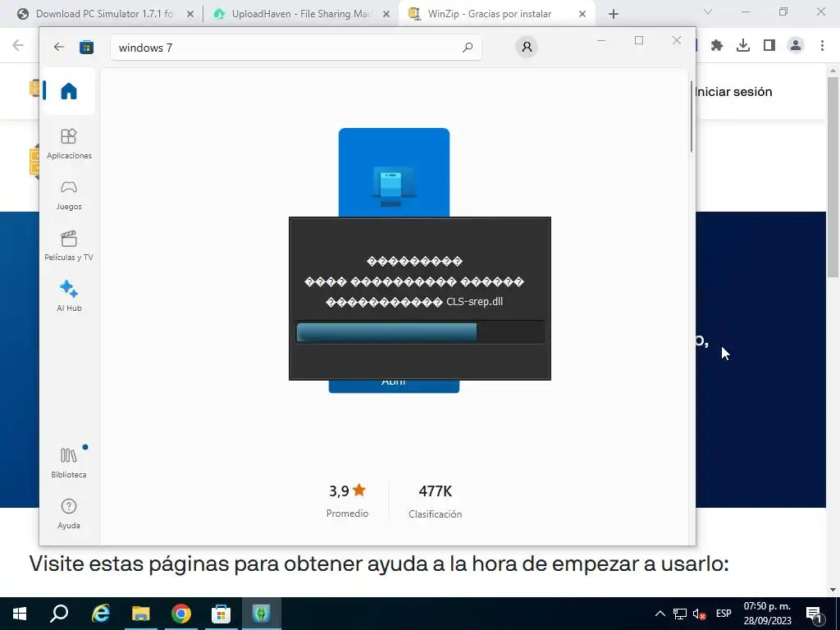
Task: Click the muted volume tray icon
Action: click(699, 614)
